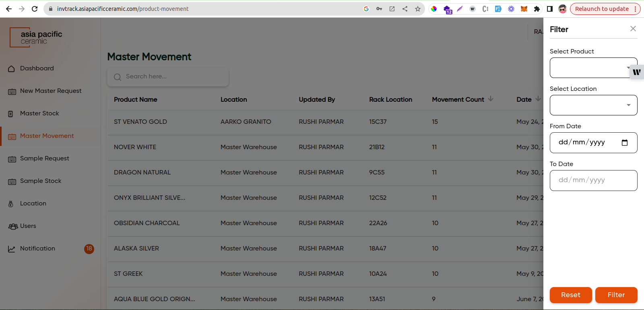Go to Dashboard in sidebar
Viewport: 644px width, 310px height.
click(37, 68)
